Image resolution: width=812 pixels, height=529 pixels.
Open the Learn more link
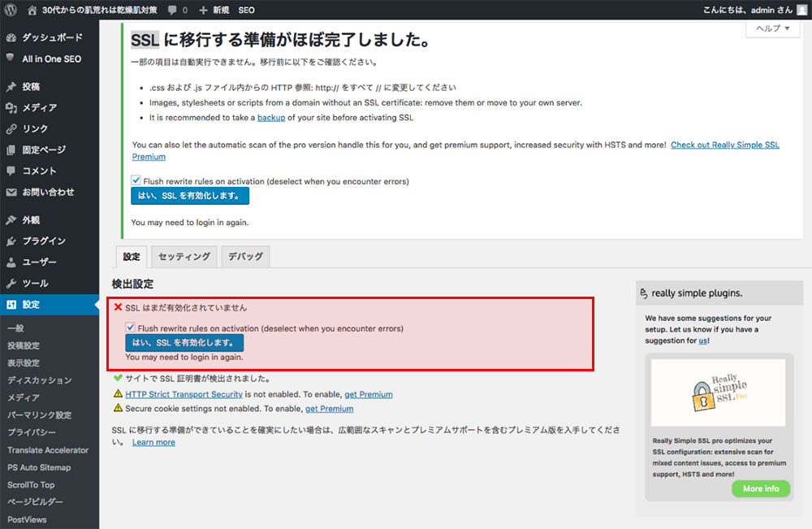pyautogui.click(x=153, y=443)
